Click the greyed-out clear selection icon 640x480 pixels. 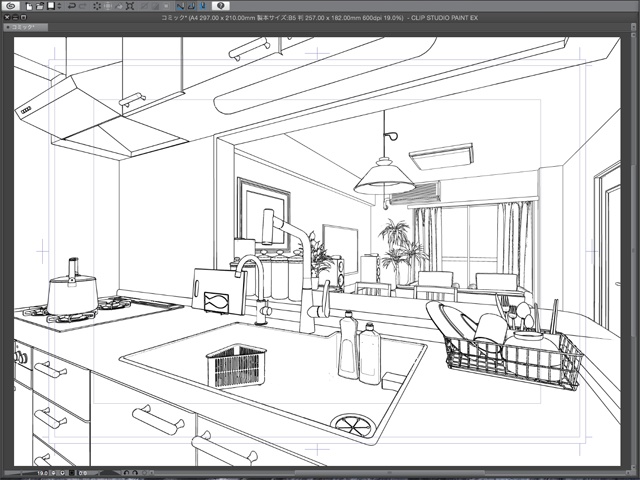[144, 6]
